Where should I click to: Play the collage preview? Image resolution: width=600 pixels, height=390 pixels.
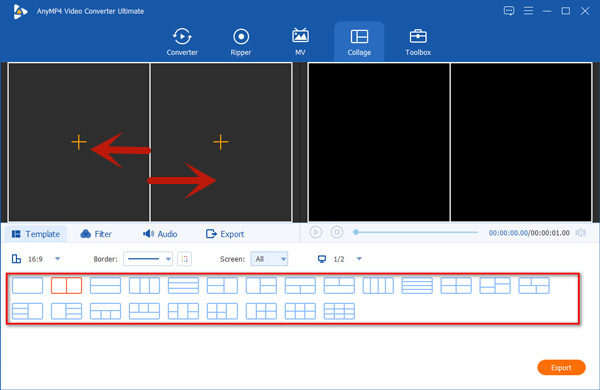(316, 232)
